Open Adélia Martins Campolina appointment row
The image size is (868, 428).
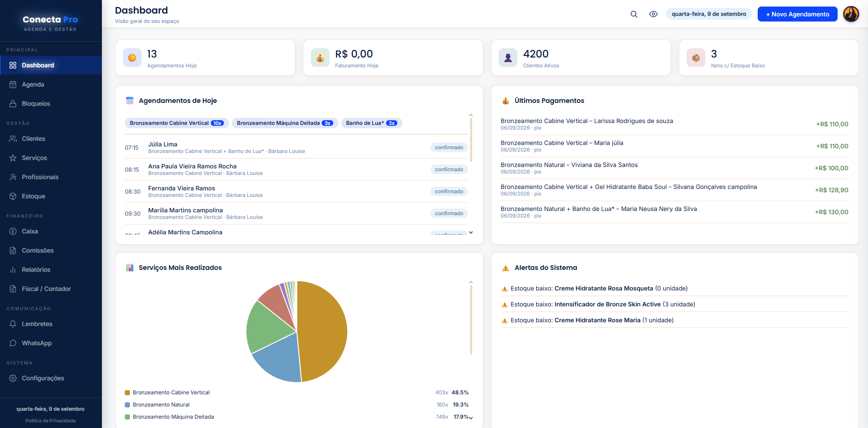coord(296,231)
